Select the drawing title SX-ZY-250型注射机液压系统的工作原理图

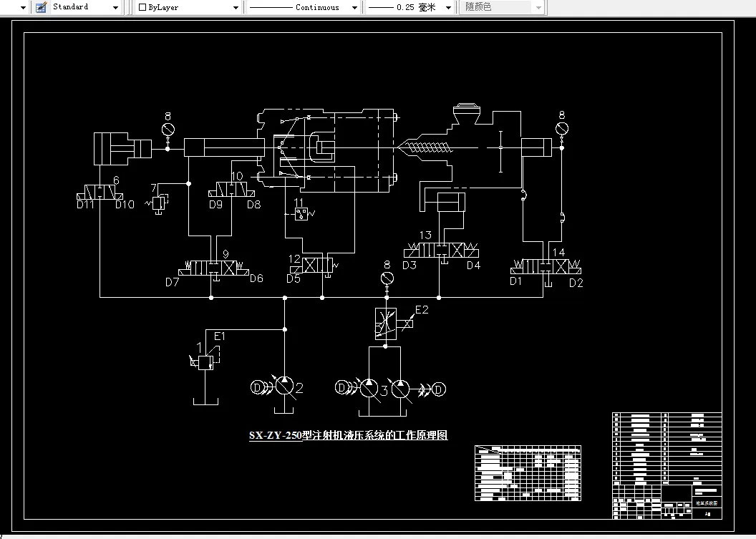tap(348, 435)
